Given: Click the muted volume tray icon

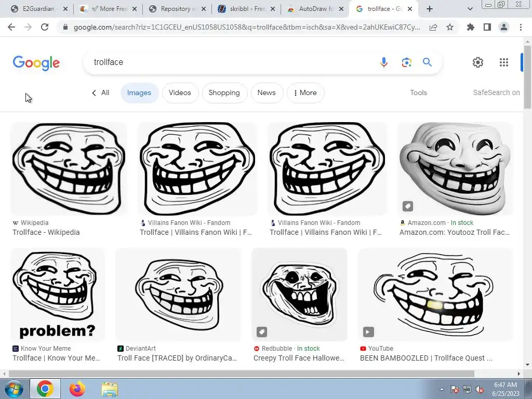Looking at the screenshot, I should click(x=480, y=389).
